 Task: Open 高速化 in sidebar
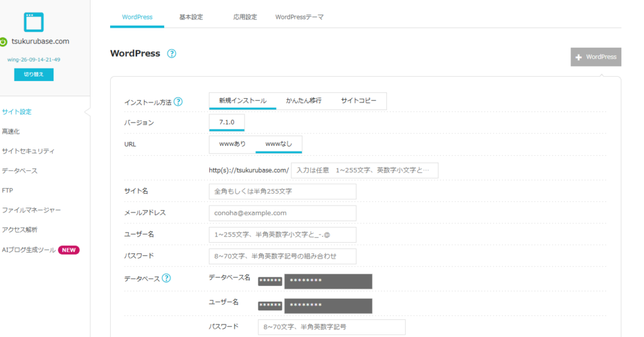click(11, 131)
